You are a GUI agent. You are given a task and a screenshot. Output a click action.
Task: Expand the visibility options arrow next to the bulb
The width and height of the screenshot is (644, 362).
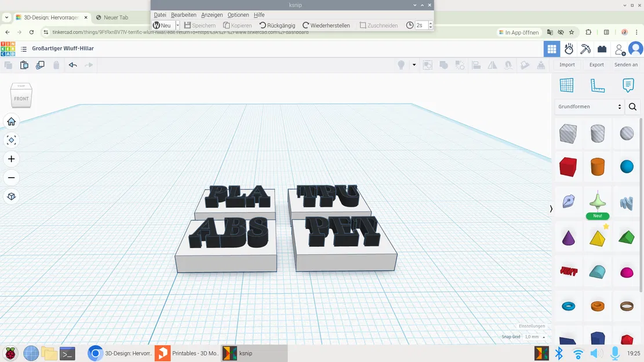414,65
